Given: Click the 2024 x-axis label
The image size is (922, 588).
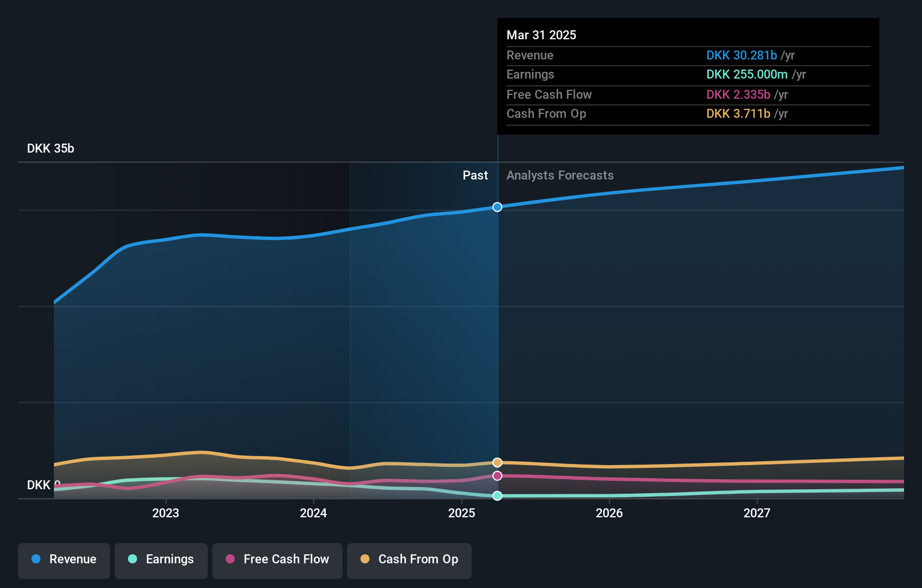Looking at the screenshot, I should coord(313,513).
